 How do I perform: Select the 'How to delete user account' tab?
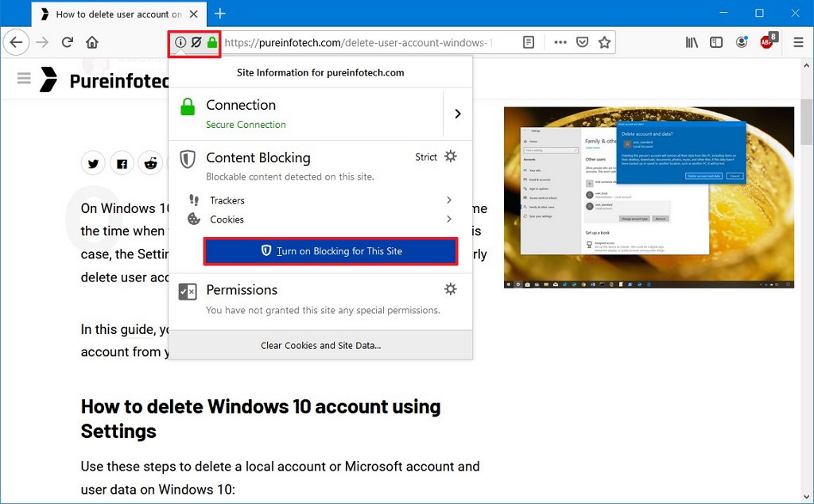pos(111,14)
